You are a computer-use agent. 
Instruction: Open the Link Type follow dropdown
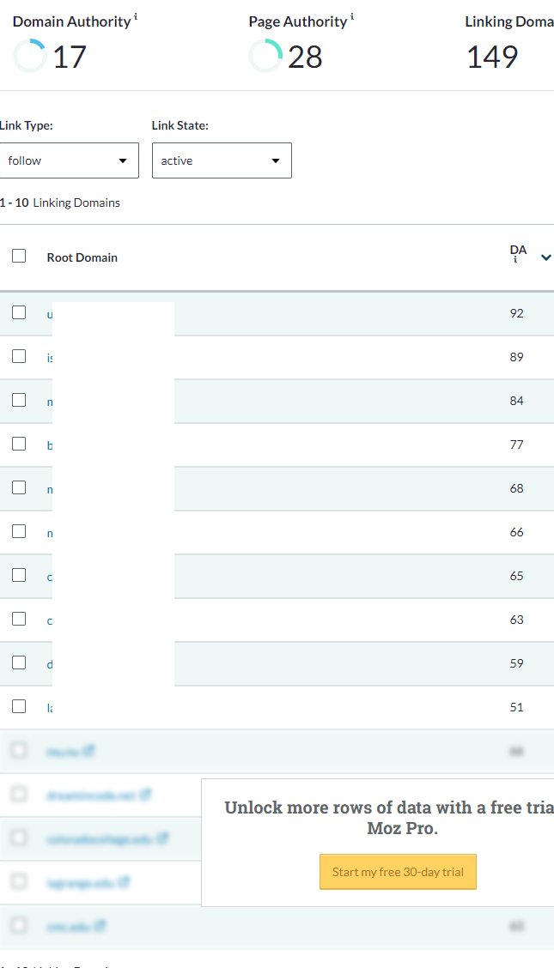(70, 160)
